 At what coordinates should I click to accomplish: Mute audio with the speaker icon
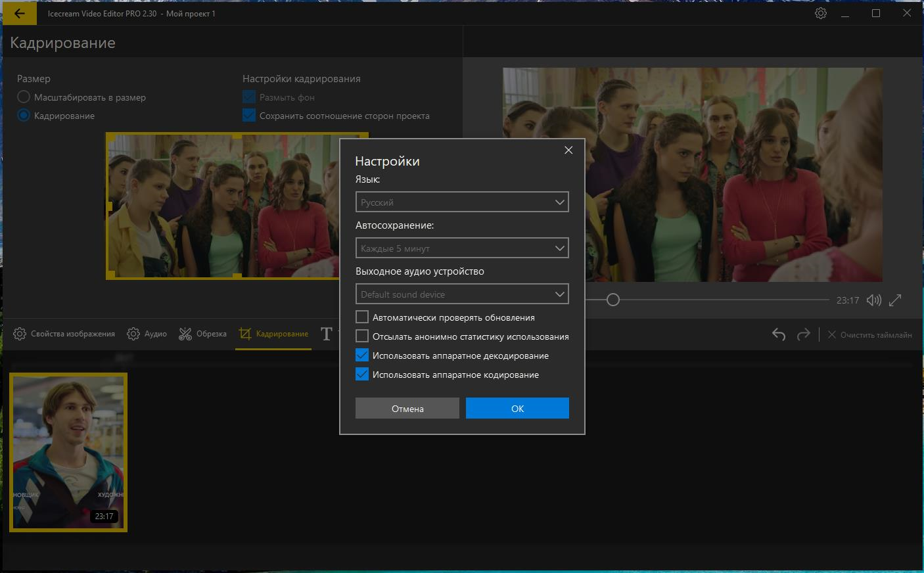(x=873, y=300)
